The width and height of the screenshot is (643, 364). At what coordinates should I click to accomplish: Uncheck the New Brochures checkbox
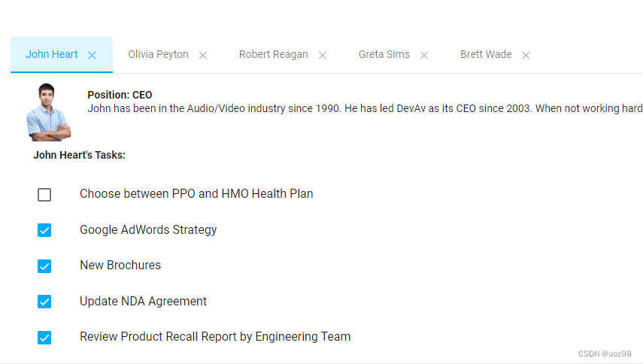pos(44,266)
